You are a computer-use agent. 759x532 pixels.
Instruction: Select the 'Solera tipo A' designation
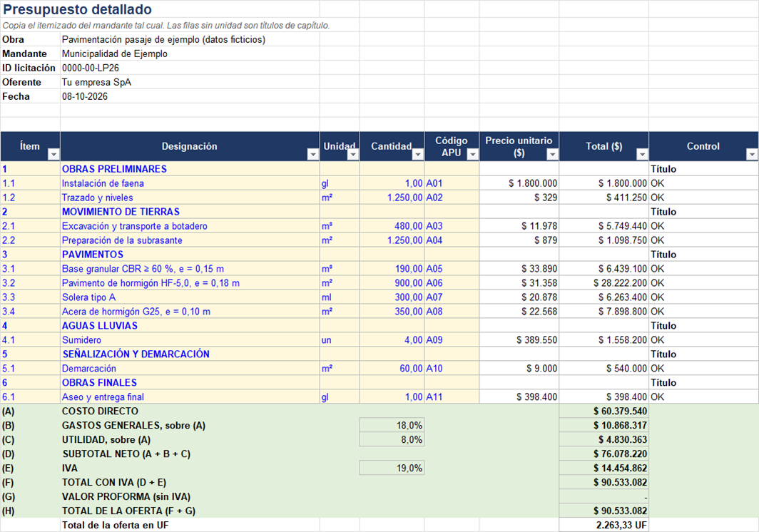[x=190, y=297]
